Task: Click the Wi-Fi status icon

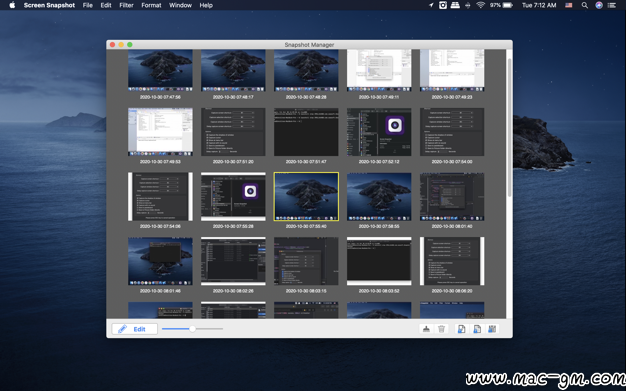Action: (481, 5)
